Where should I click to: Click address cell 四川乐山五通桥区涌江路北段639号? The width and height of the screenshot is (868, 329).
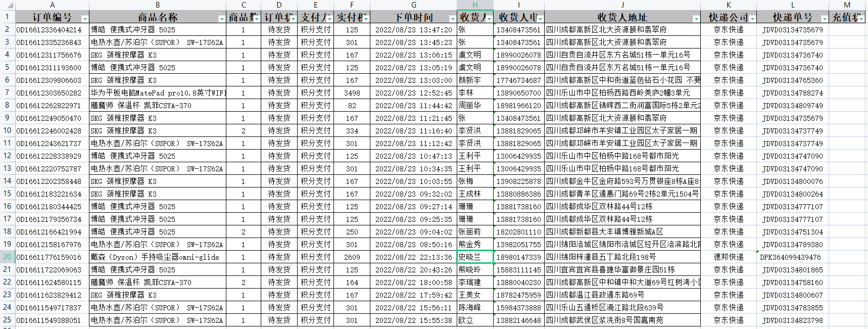pos(622,308)
